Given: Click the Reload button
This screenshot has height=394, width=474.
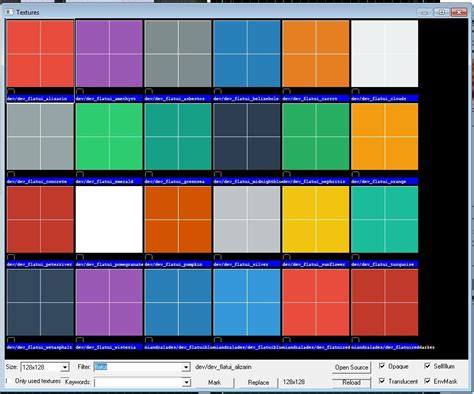Looking at the screenshot, I should point(352,382).
